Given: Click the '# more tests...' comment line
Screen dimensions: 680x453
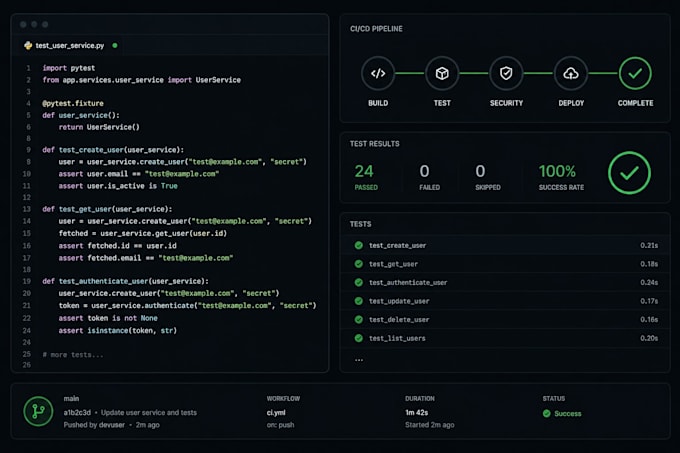Looking at the screenshot, I should [73, 355].
